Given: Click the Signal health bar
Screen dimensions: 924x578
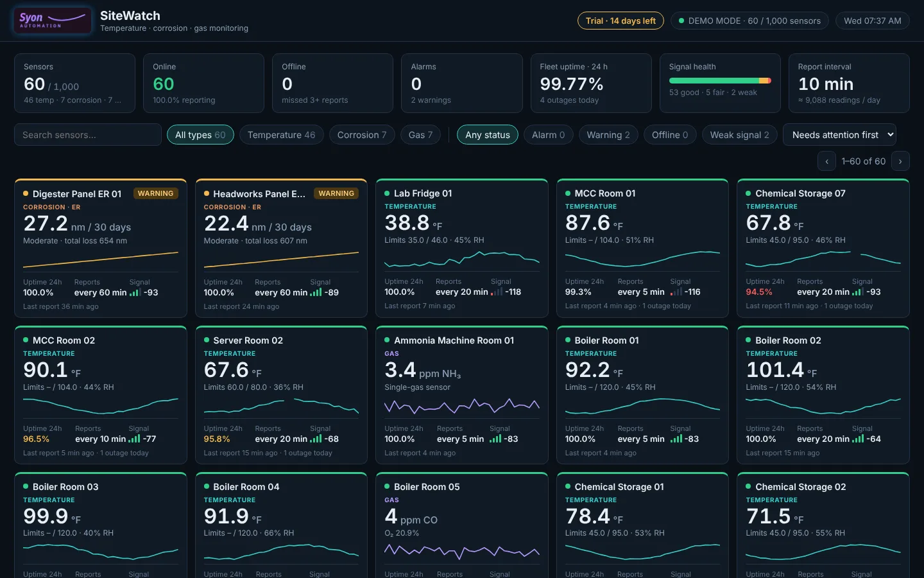Looking at the screenshot, I should (x=720, y=81).
